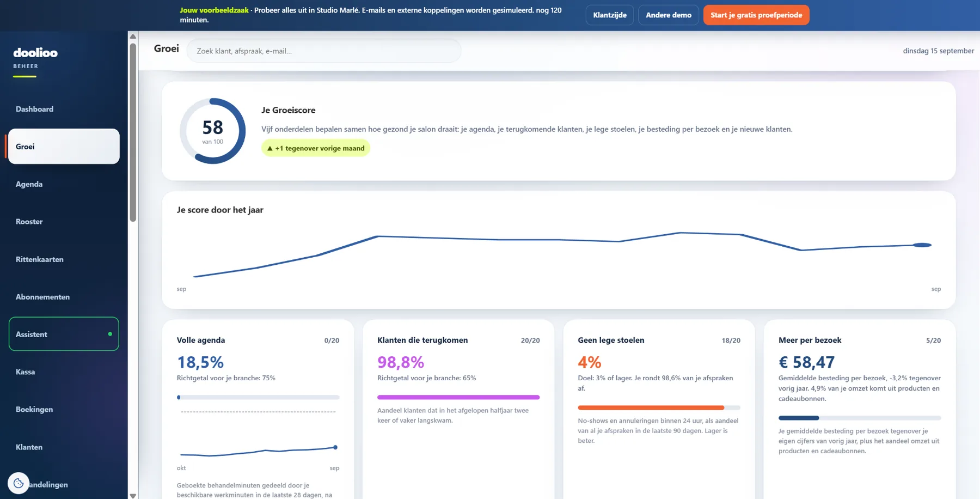This screenshot has width=980, height=499.
Task: Open the cookie settings icon
Action: click(x=19, y=483)
